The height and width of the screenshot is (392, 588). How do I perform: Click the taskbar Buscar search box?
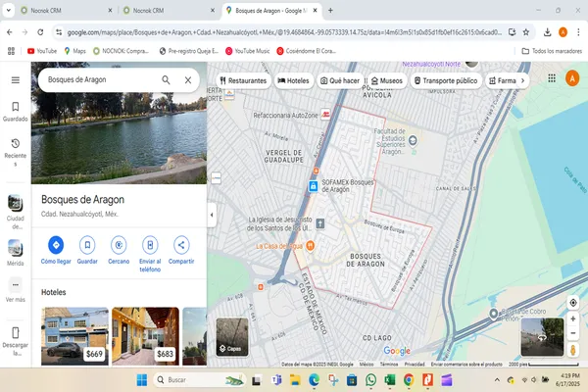(x=199, y=380)
